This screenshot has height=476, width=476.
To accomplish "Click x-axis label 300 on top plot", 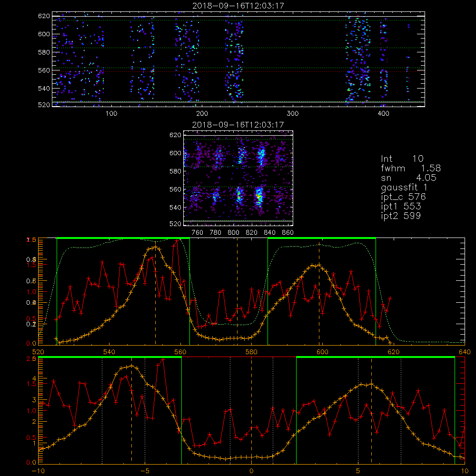I will click(293, 114).
